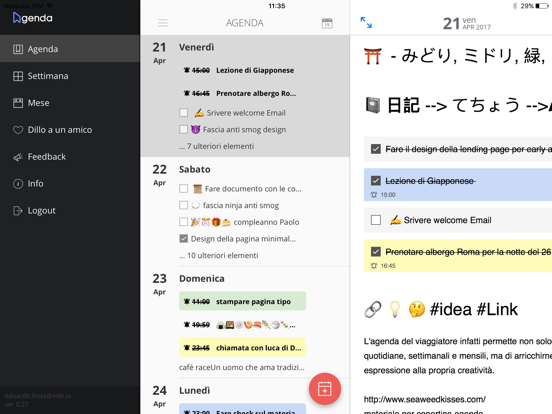Check Srivere welcome Email in Friday list
Screen dimensions: 552x414
click(183, 113)
